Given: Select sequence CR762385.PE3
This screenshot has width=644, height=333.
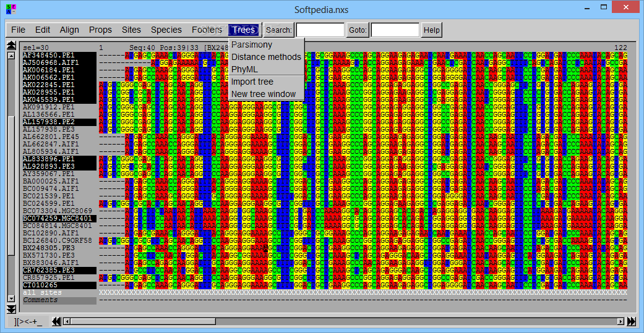Looking at the screenshot, I should [59, 270].
